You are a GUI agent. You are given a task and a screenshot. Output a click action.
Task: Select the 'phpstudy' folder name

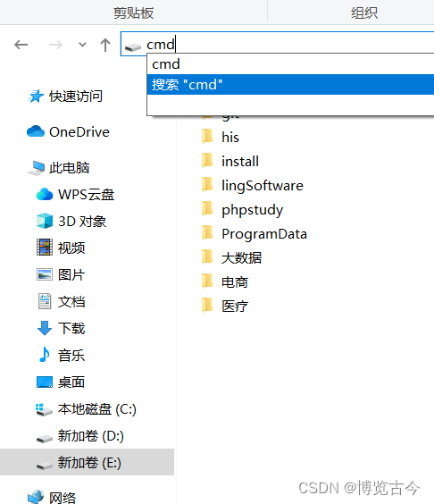click(253, 210)
